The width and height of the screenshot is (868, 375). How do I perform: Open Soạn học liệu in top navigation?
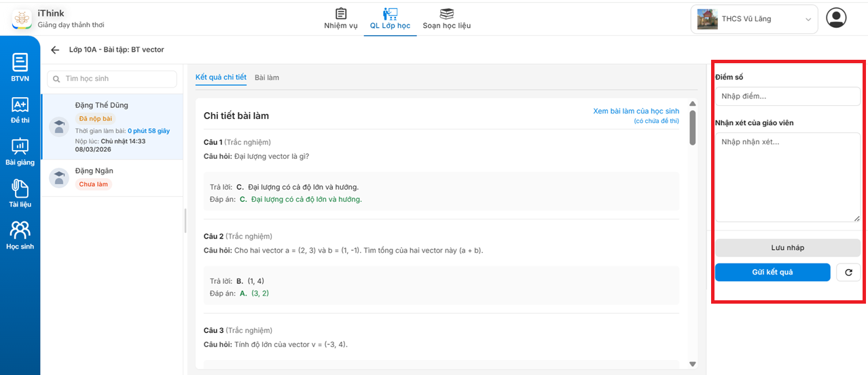click(446, 19)
